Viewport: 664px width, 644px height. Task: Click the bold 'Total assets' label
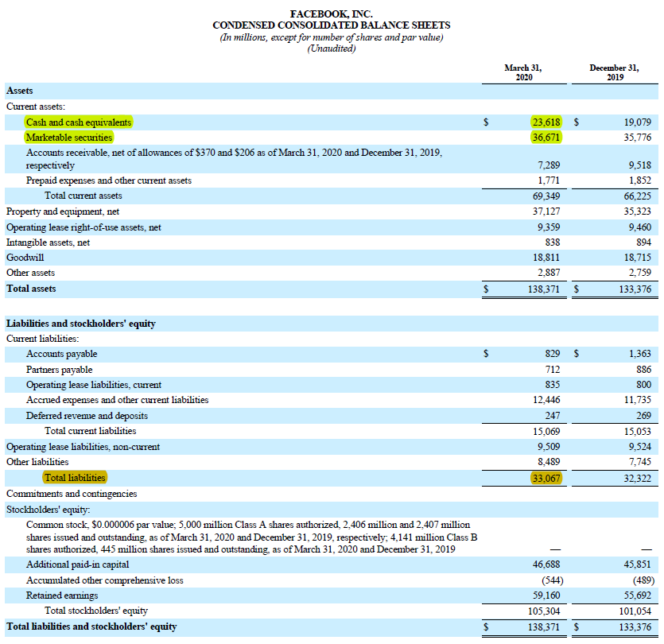click(31, 289)
